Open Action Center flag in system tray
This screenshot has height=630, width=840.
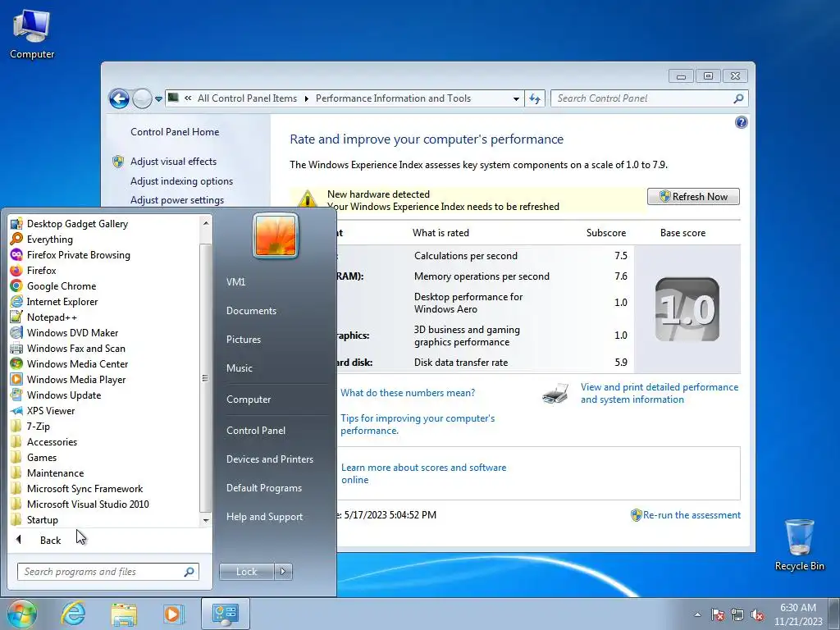tap(718, 614)
